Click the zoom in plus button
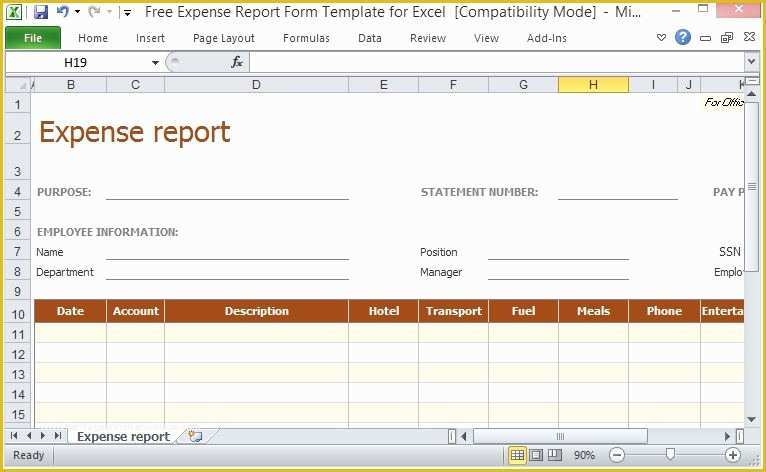The width and height of the screenshot is (766, 472). pos(733,455)
